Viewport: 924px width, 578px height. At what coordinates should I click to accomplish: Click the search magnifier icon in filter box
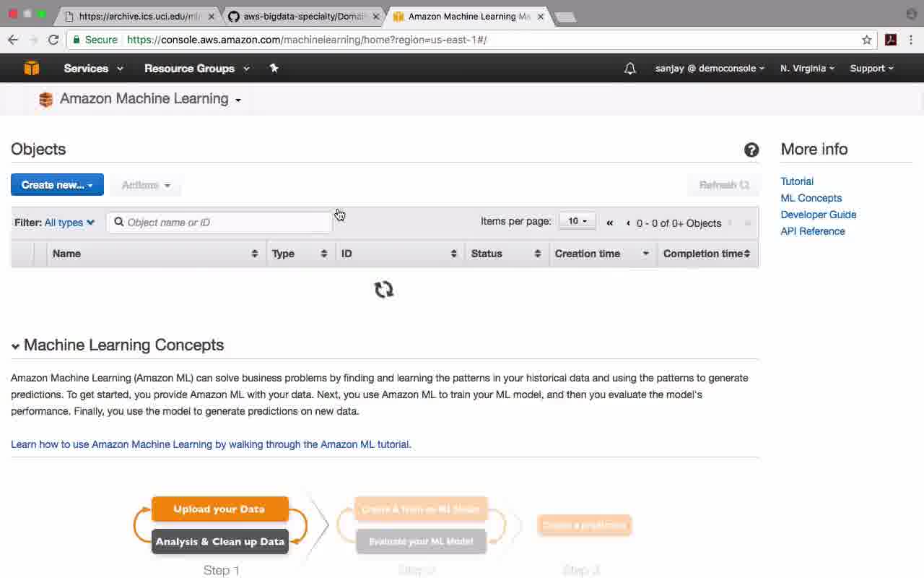coord(119,223)
